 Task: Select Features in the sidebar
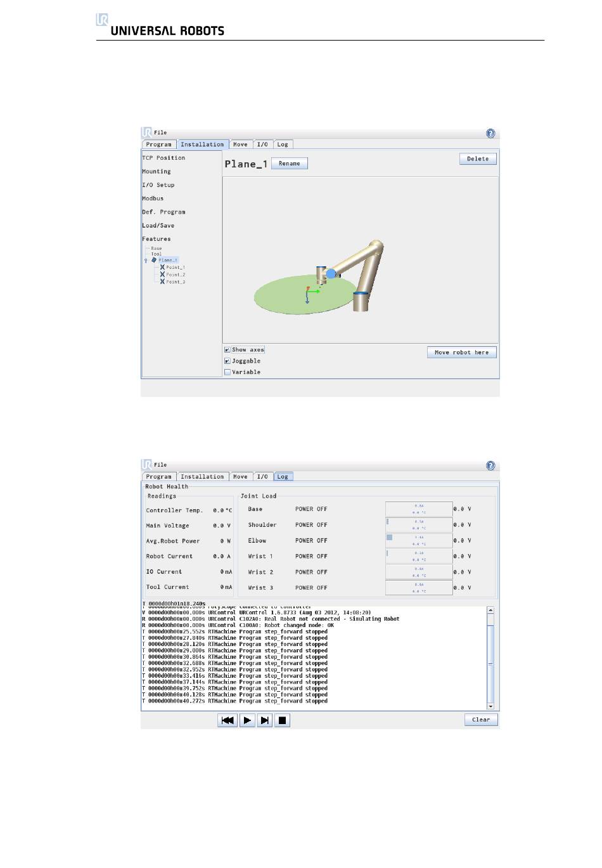tap(157, 239)
